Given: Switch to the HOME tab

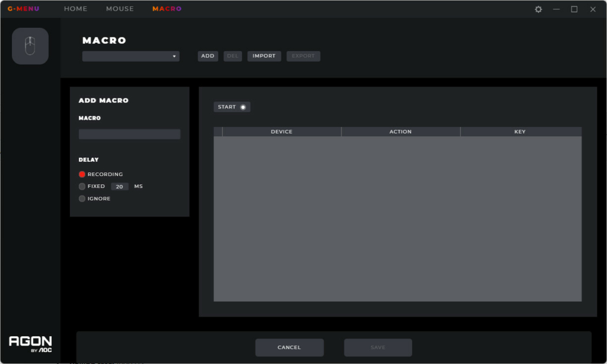Looking at the screenshot, I should point(75,9).
